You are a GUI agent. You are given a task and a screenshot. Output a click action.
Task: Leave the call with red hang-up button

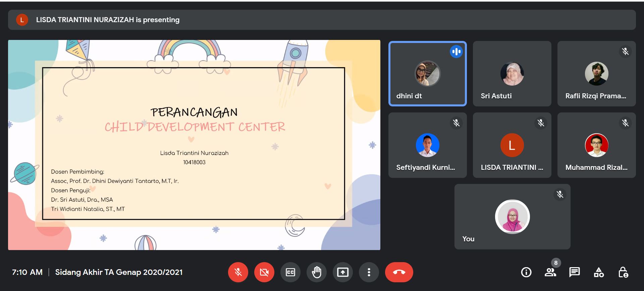(x=399, y=272)
